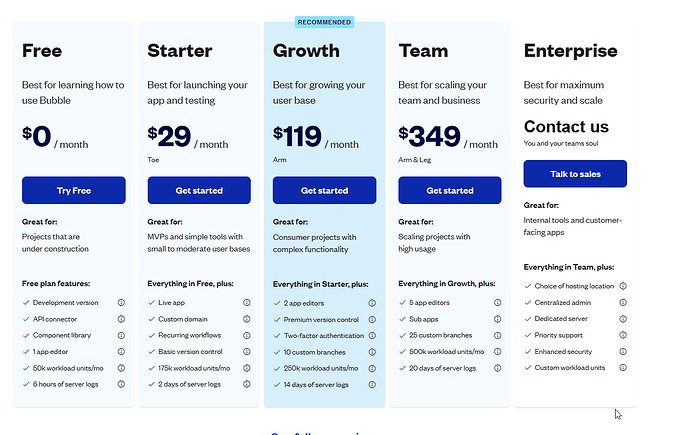690x435 pixels.
Task: Click info icon next to Recurring workflows
Action: pyautogui.click(x=247, y=335)
